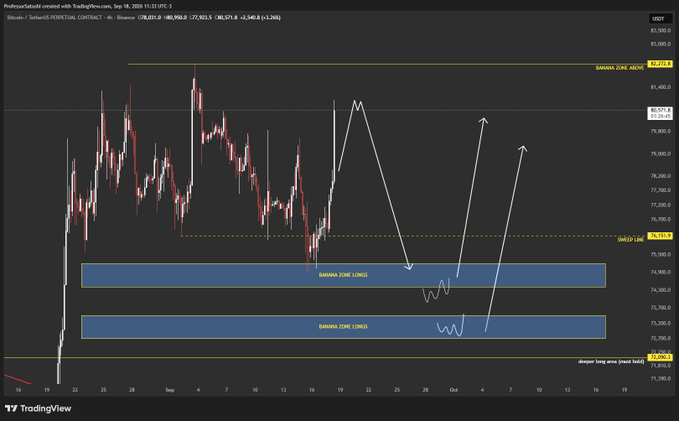Click the 79,000.0 price axis label
The width and height of the screenshot is (679, 421).
[x=660, y=154]
